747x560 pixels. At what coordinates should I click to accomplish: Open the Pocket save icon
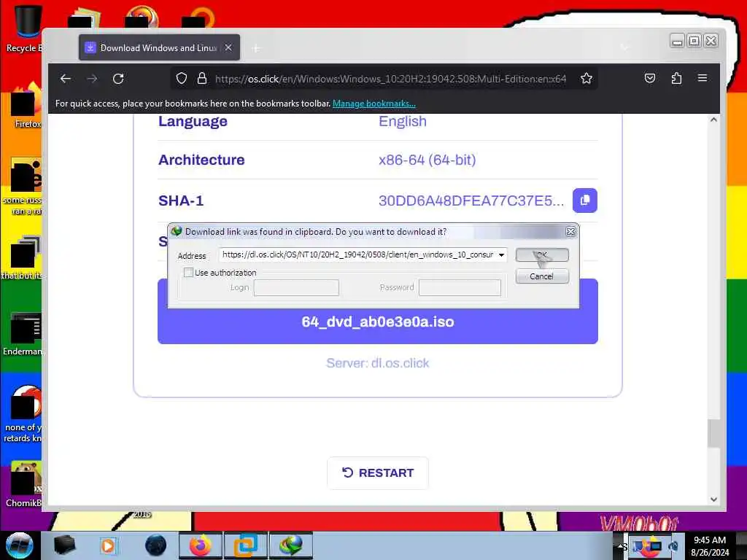pos(650,79)
